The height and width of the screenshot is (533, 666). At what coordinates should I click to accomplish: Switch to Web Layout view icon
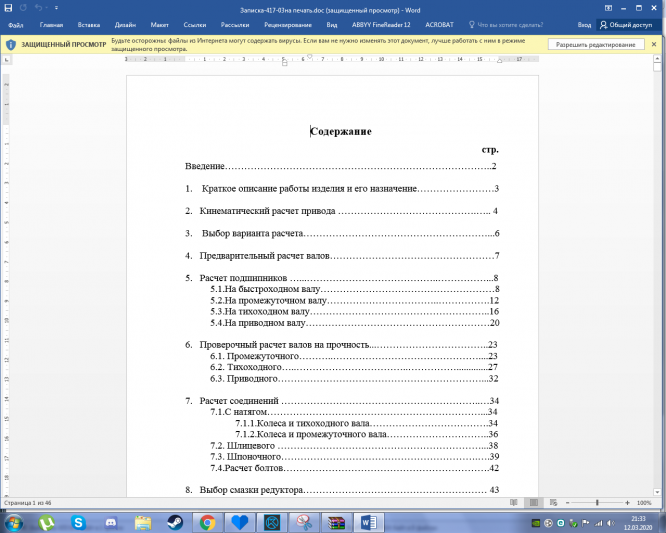point(553,503)
